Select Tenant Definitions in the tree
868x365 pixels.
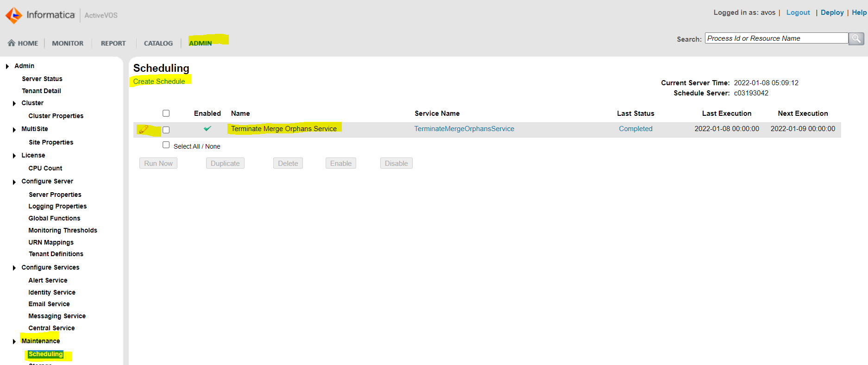(x=56, y=254)
